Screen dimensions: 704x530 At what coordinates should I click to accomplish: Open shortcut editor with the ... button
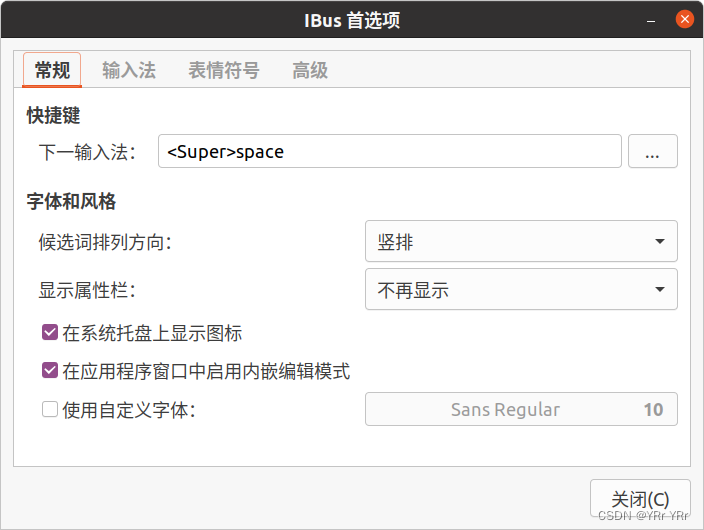click(652, 151)
